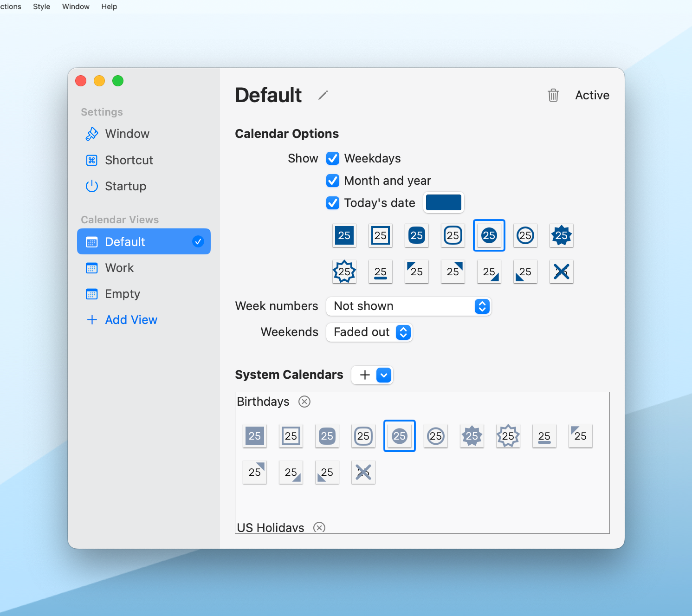Add a system calendar with plus button
The width and height of the screenshot is (692, 616).
tap(365, 375)
